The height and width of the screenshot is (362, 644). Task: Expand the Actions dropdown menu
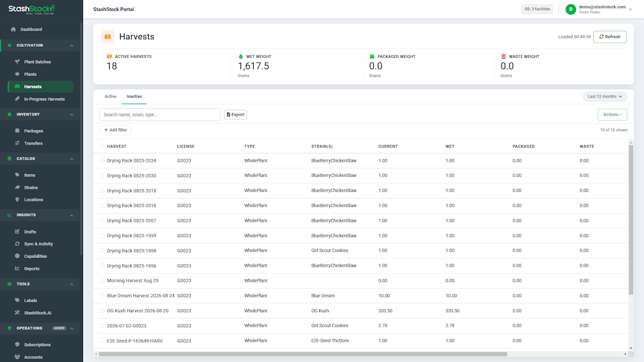pyautogui.click(x=612, y=115)
